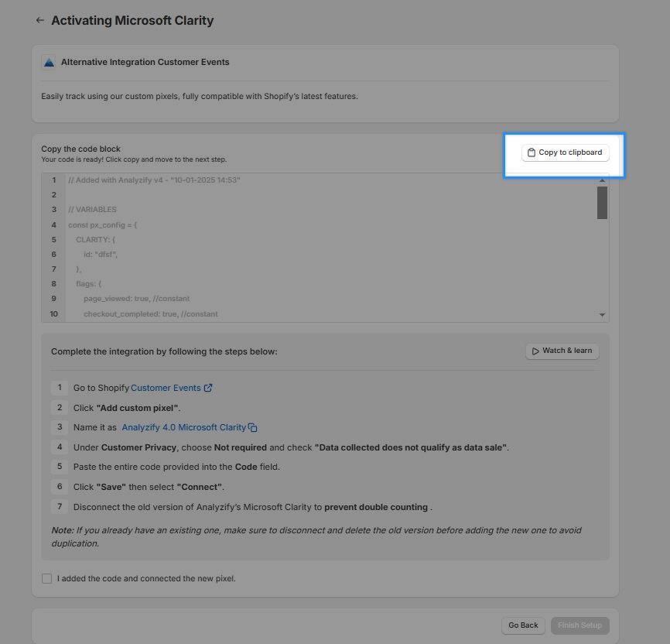Click the 'Complete the integration by following' heading

[164, 351]
